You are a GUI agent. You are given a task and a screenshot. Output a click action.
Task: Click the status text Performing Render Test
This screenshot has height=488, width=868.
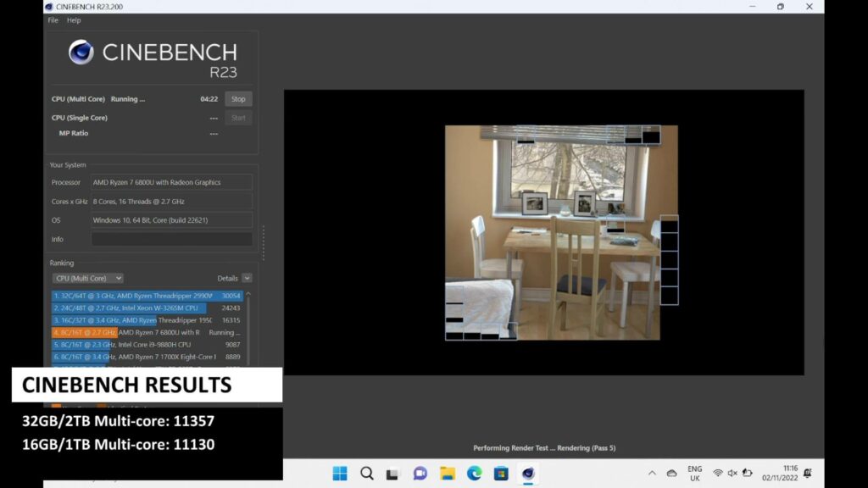click(544, 448)
